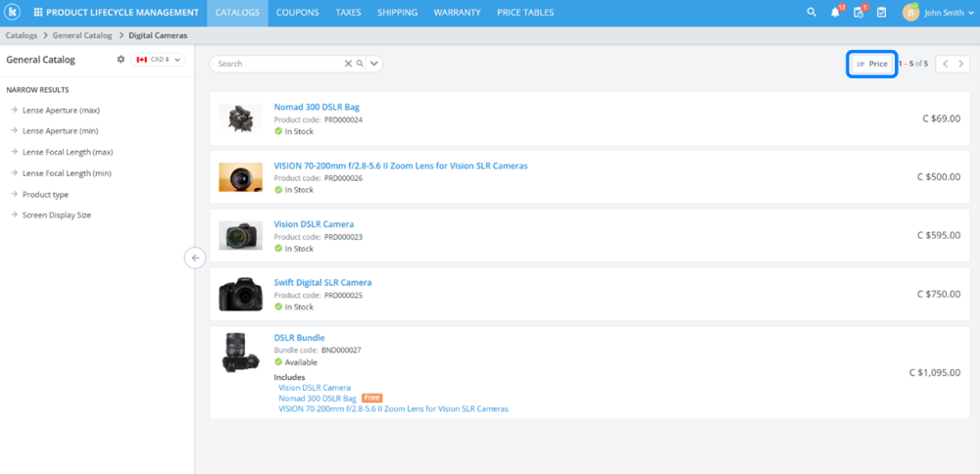The width and height of the screenshot is (980, 474).
Task: Click the VISION zoom lens thumbnail
Action: 241,177
